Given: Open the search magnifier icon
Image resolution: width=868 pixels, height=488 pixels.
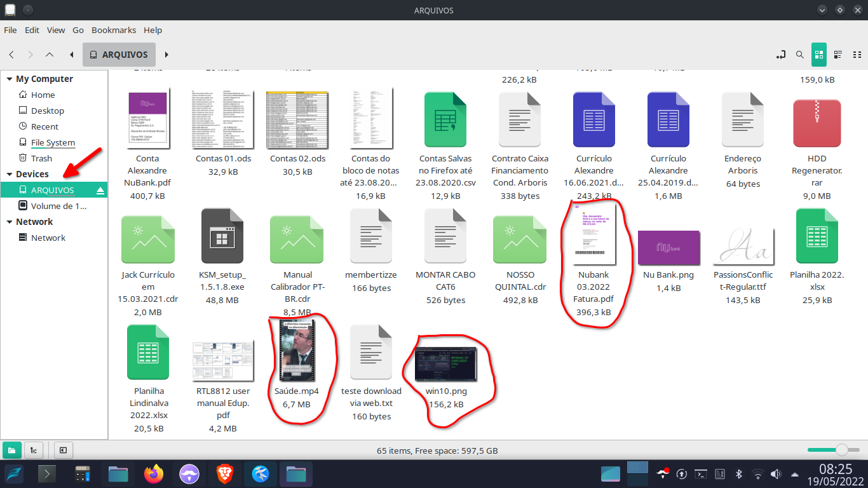Looking at the screenshot, I should (x=800, y=55).
